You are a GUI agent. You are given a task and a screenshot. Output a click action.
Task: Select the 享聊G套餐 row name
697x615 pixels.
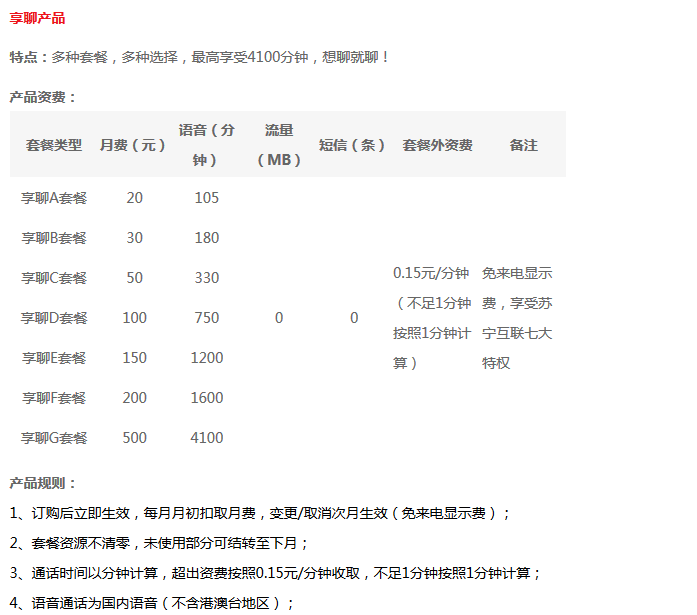click(x=54, y=438)
